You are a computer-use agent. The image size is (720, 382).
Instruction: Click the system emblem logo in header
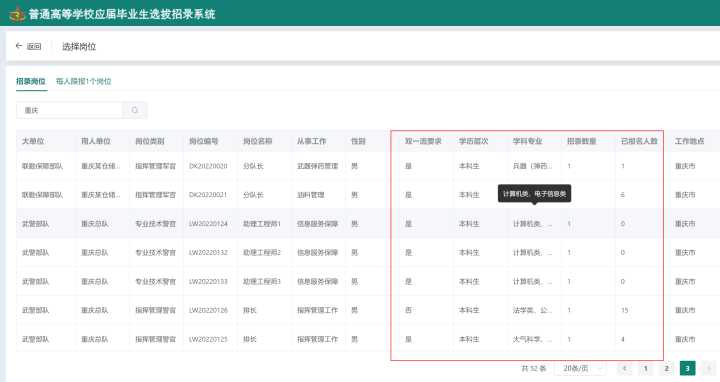(x=17, y=14)
